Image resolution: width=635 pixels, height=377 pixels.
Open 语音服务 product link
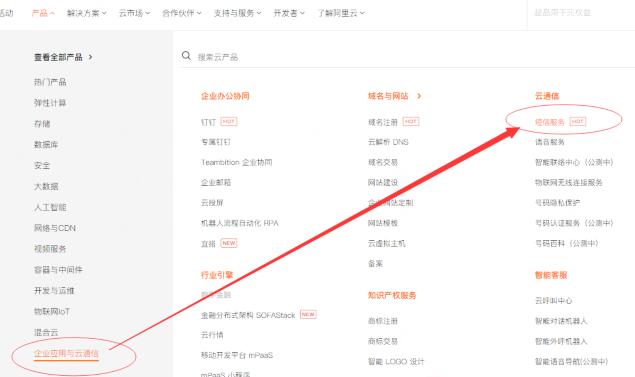tap(550, 142)
